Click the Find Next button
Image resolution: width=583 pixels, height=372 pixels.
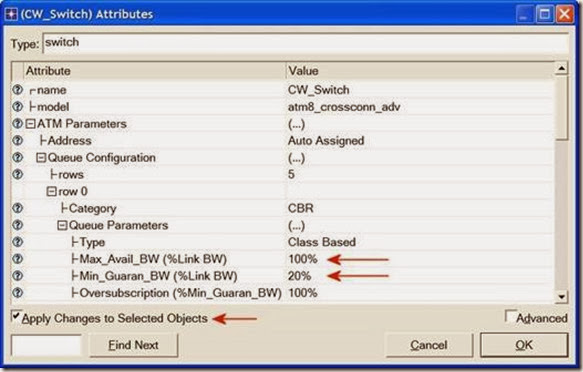134,345
